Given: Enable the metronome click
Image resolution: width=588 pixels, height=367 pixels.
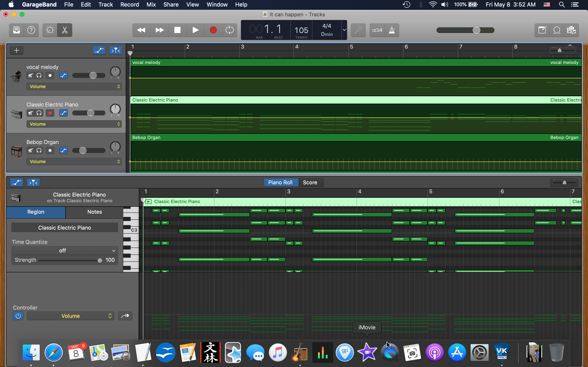Looking at the screenshot, I should [x=392, y=30].
